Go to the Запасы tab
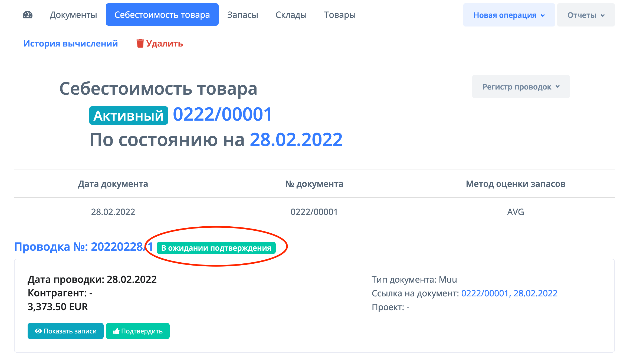This screenshot has height=364, width=630. point(242,15)
